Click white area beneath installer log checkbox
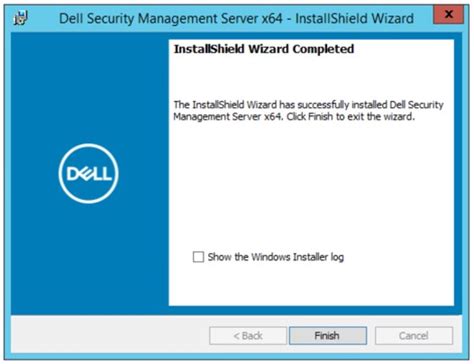Viewport: 474px width, 364px height. [x=311, y=285]
